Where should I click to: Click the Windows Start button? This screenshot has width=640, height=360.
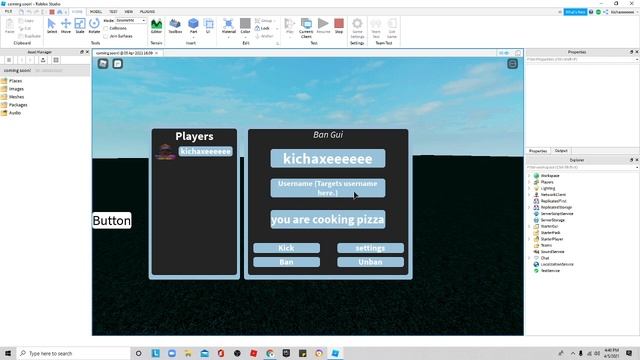[x=8, y=353]
